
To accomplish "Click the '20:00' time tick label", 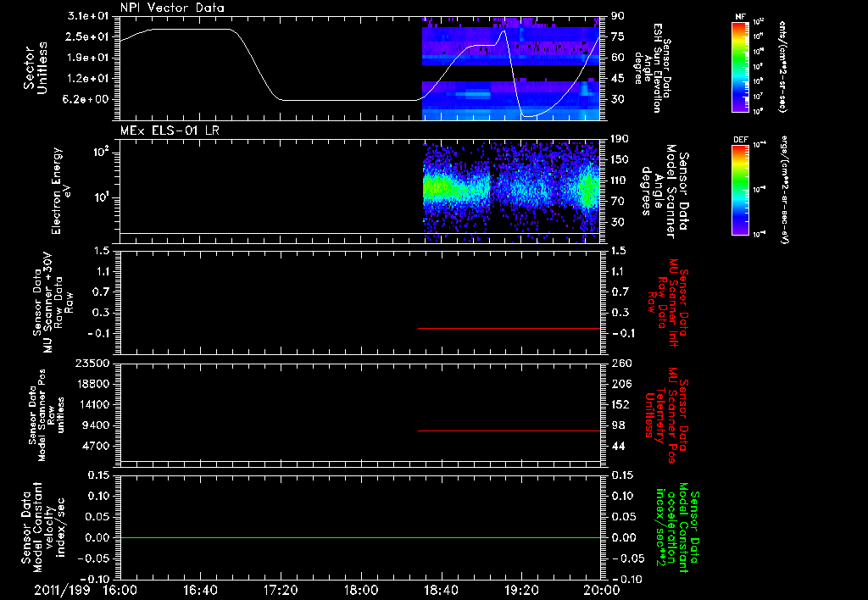I will [602, 590].
